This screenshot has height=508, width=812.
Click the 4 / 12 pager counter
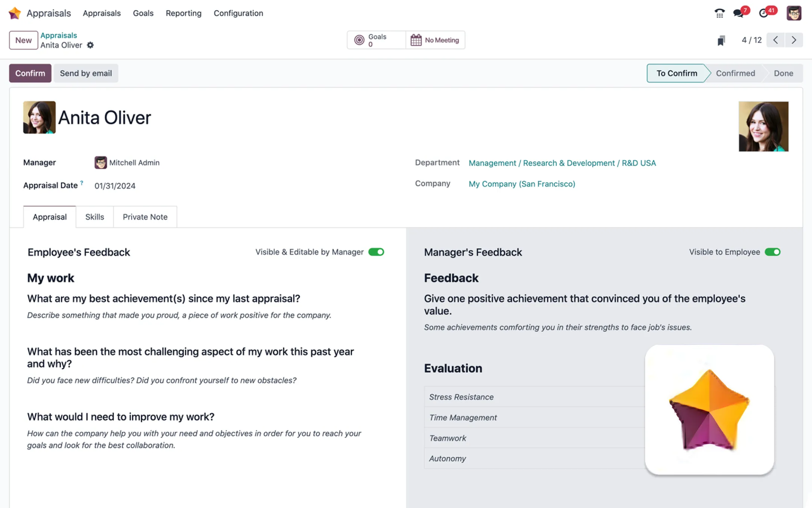(x=752, y=40)
